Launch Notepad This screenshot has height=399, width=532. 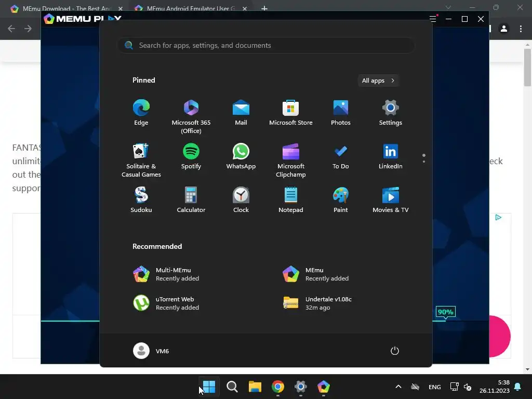coord(291,200)
